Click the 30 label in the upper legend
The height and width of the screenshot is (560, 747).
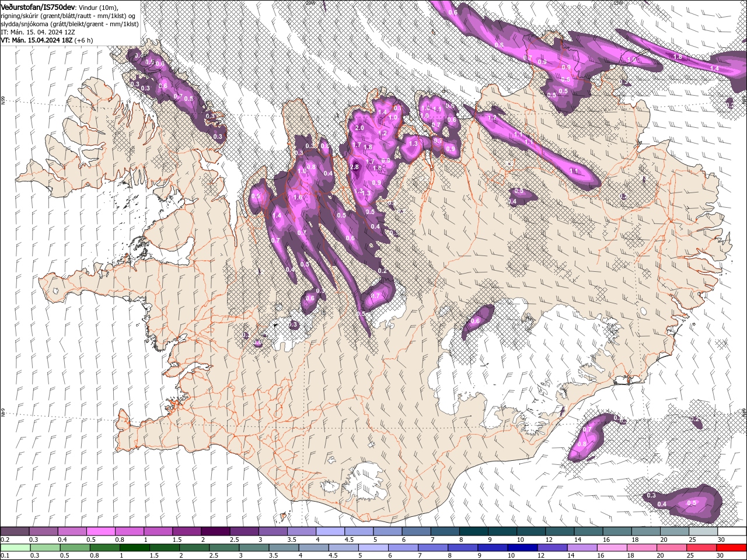tap(722, 540)
